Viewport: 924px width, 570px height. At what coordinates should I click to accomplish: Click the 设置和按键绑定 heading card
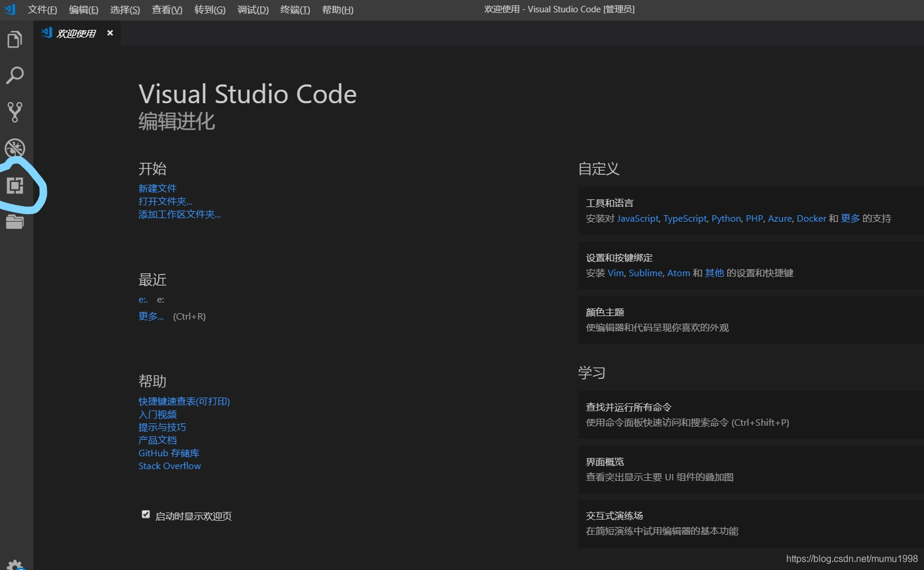point(751,265)
